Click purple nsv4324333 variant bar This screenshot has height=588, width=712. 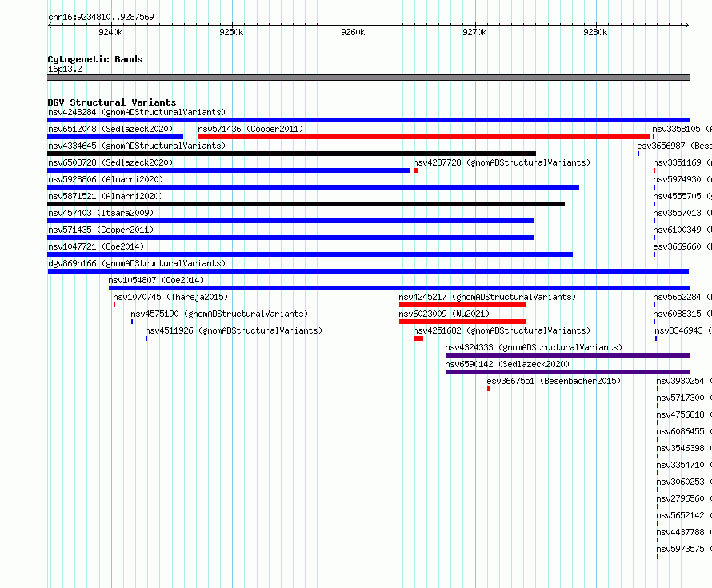568,355
